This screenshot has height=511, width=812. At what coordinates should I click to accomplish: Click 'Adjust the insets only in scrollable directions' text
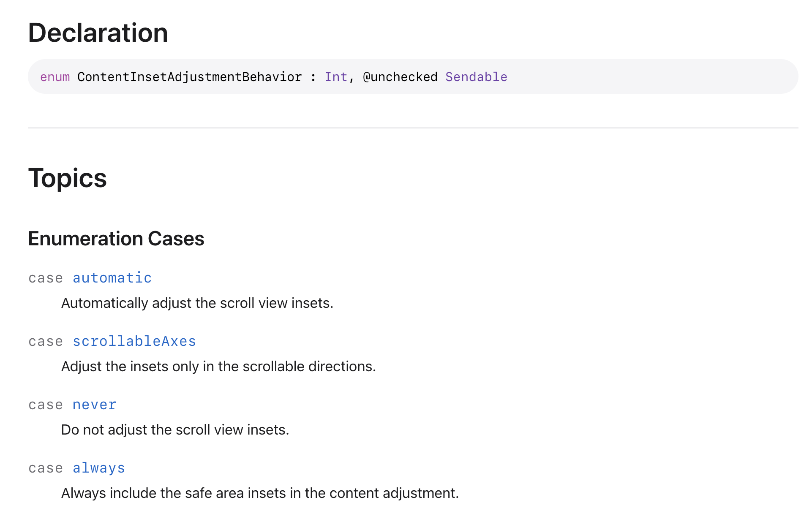(x=218, y=367)
